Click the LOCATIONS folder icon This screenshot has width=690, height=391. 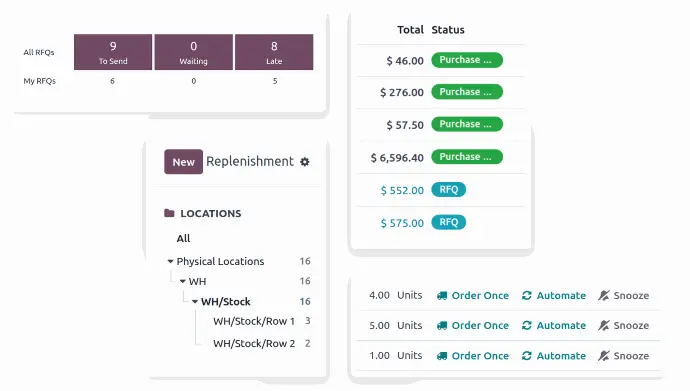169,213
